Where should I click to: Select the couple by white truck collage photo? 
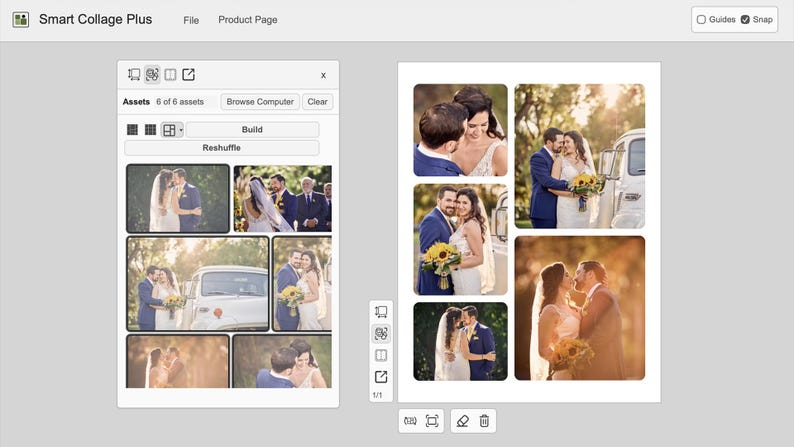[x=580, y=156]
